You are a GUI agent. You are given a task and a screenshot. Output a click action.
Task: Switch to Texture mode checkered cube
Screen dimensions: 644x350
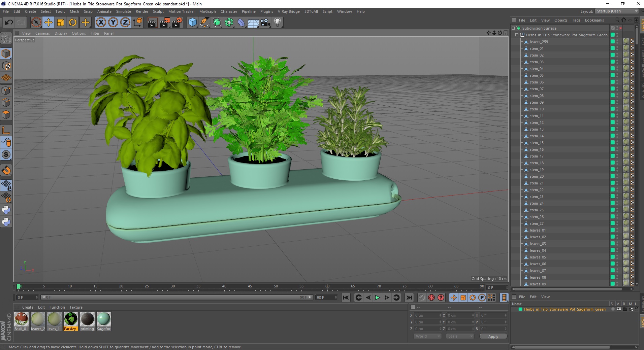(6, 66)
